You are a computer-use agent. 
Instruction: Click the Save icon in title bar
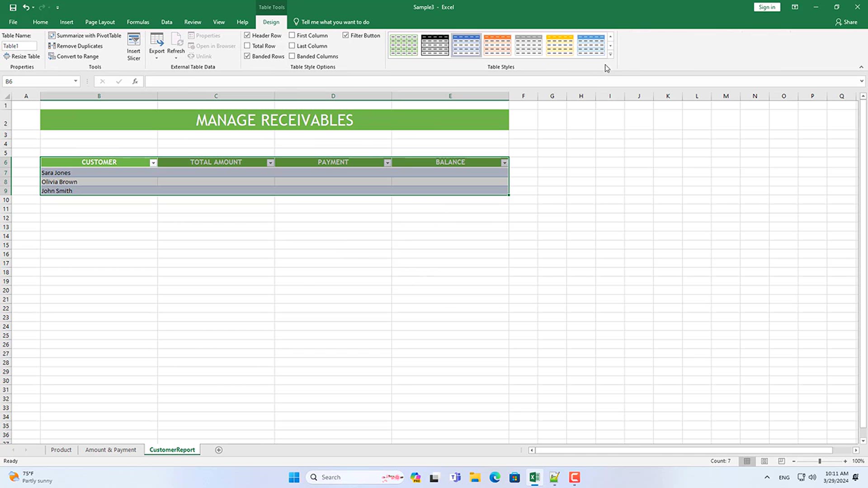tap(13, 7)
